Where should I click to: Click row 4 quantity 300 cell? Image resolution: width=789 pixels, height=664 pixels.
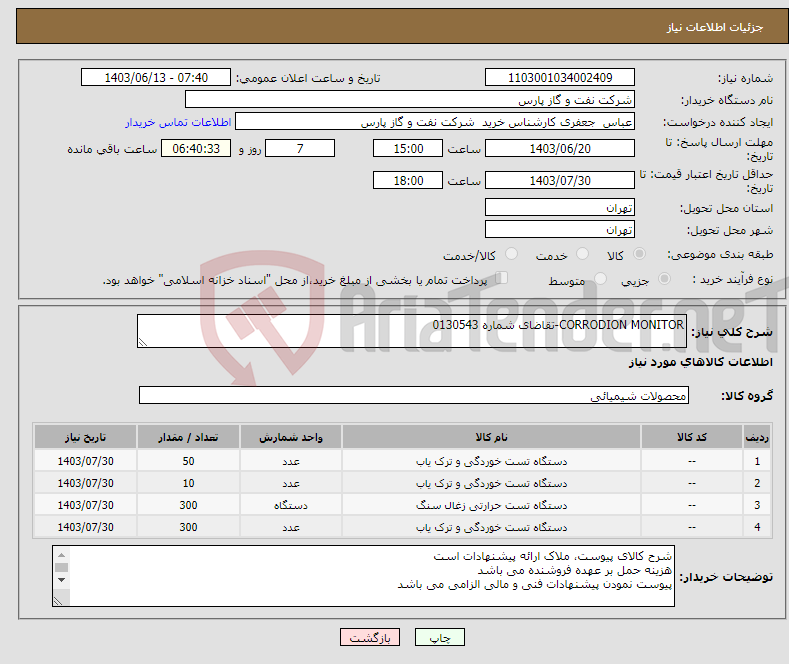coord(188,527)
